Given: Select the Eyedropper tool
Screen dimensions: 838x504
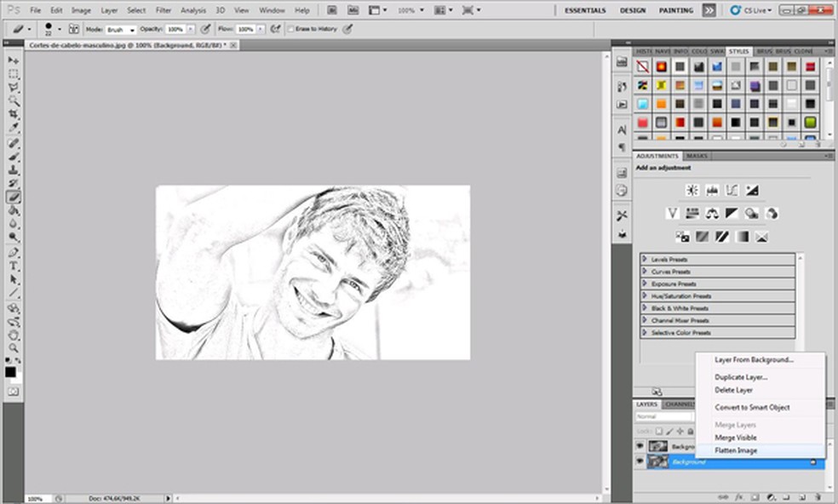Looking at the screenshot, I should click(x=14, y=127).
